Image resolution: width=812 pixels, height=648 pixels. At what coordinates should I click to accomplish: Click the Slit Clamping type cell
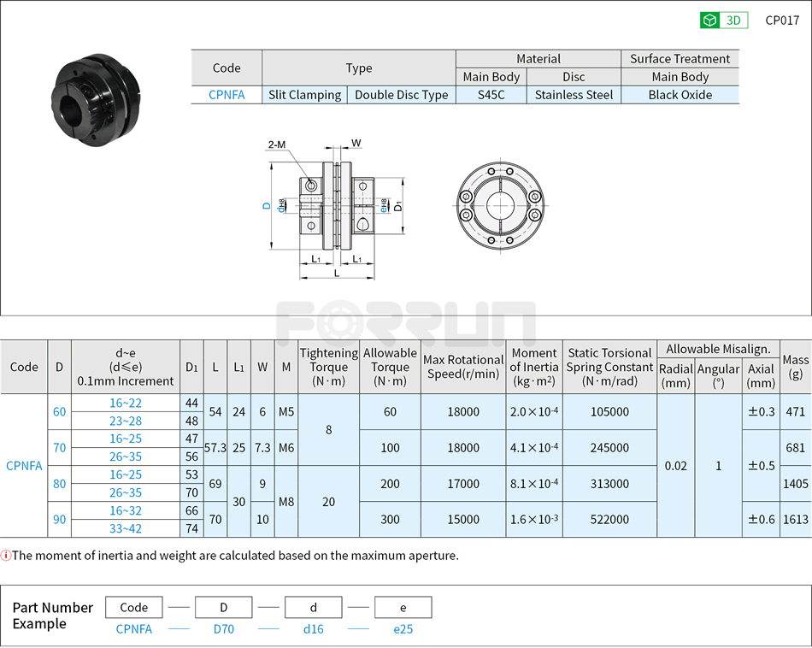point(304,95)
